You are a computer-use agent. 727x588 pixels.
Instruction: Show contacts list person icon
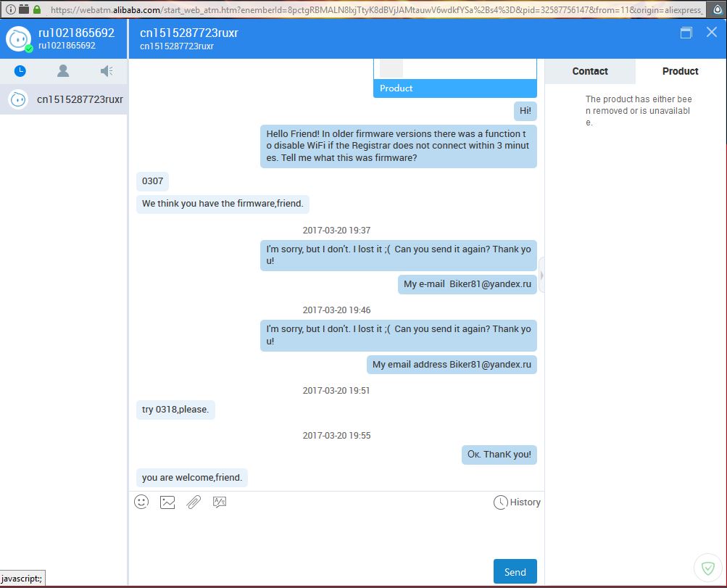tap(63, 71)
